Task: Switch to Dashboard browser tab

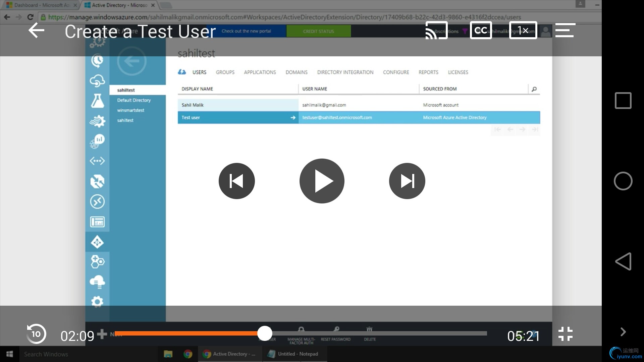Action: pyautogui.click(x=42, y=5)
